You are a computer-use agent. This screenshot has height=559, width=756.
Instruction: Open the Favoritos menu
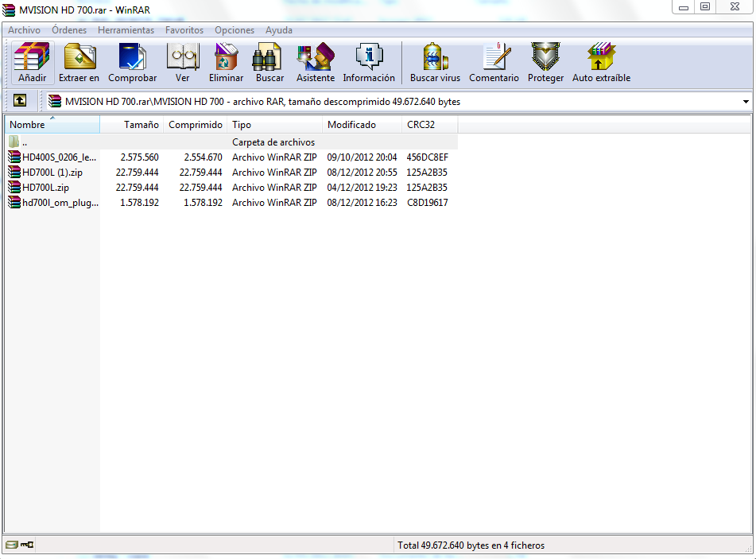184,30
